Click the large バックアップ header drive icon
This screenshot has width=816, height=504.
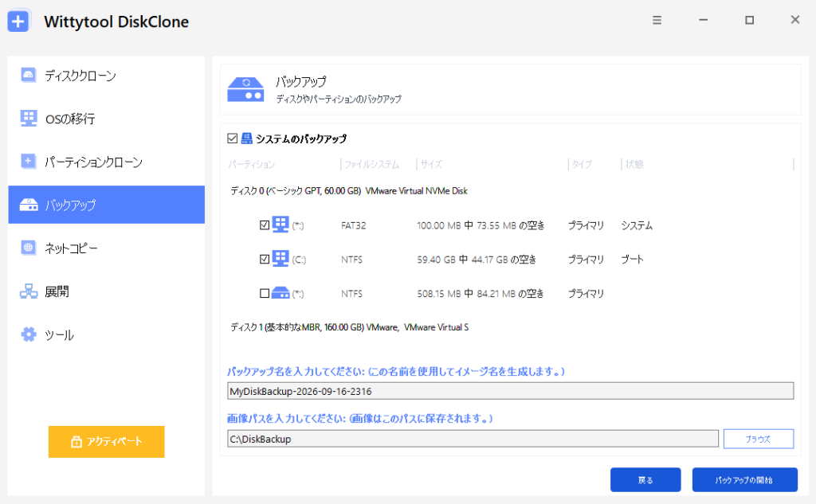click(245, 89)
